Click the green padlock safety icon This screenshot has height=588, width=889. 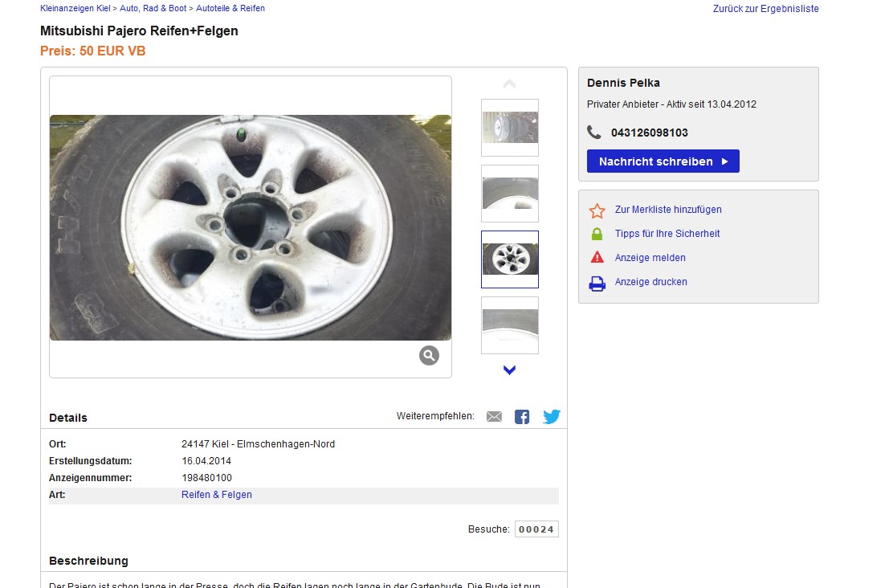597,235
